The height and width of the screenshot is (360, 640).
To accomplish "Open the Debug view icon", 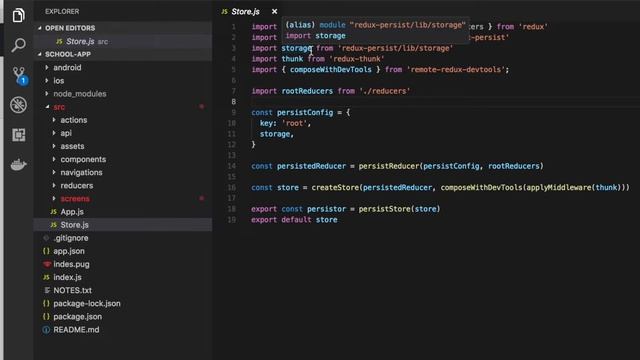I will (18, 105).
